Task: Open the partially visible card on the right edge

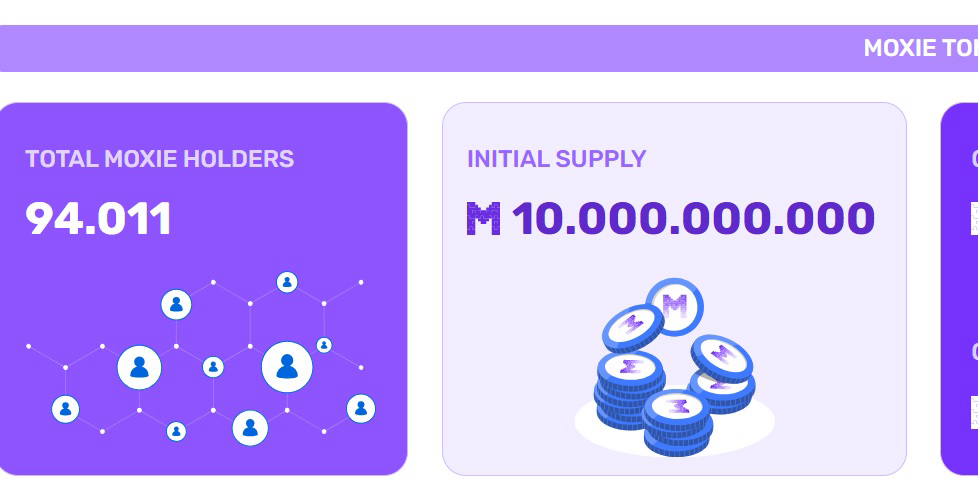Action: coord(960,290)
